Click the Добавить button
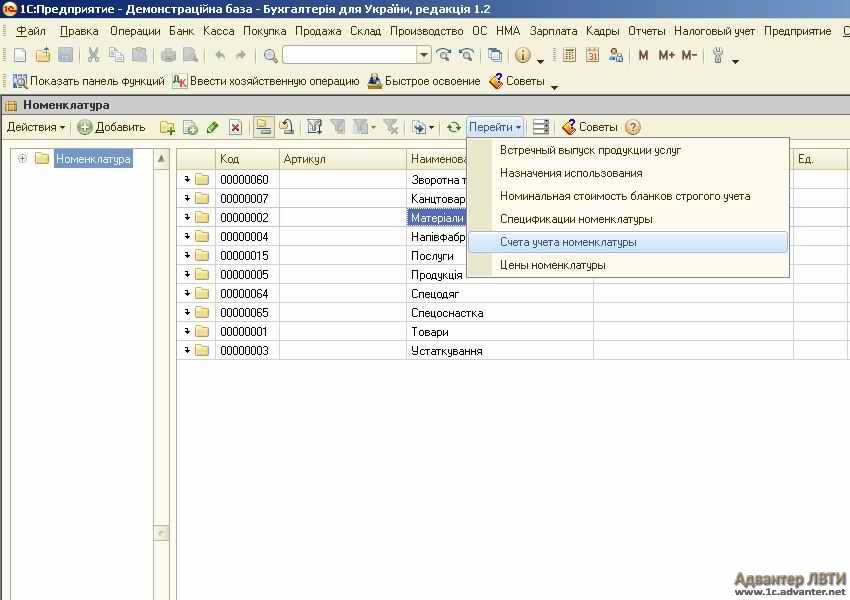Screen dimensions: 850x600 [x=111, y=127]
